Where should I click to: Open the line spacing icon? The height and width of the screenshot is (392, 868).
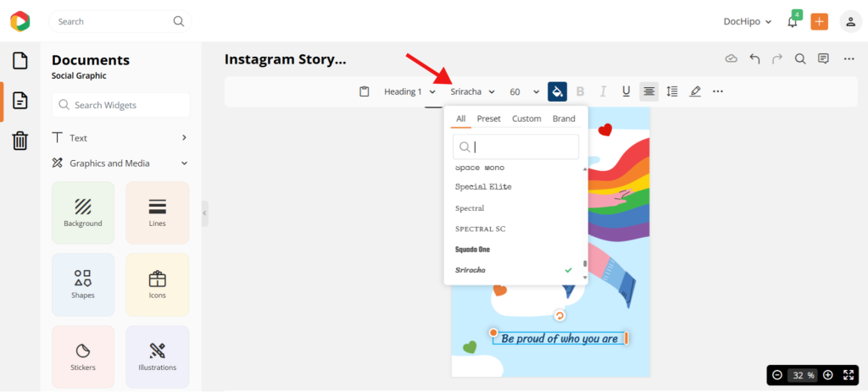[672, 91]
